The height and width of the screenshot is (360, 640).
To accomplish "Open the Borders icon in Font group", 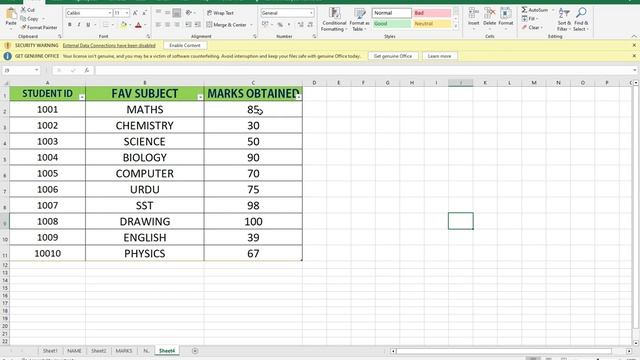I will (106, 25).
